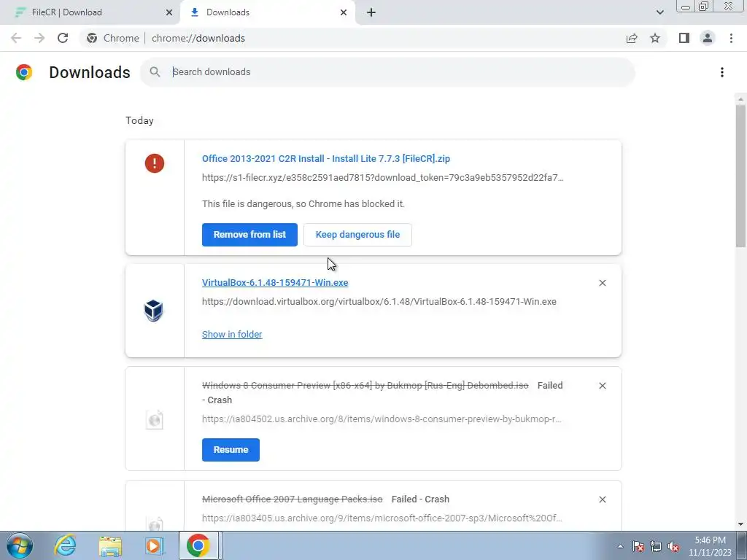The image size is (747, 560).
Task: Click the red dangerous file warning icon
Action: [155, 163]
